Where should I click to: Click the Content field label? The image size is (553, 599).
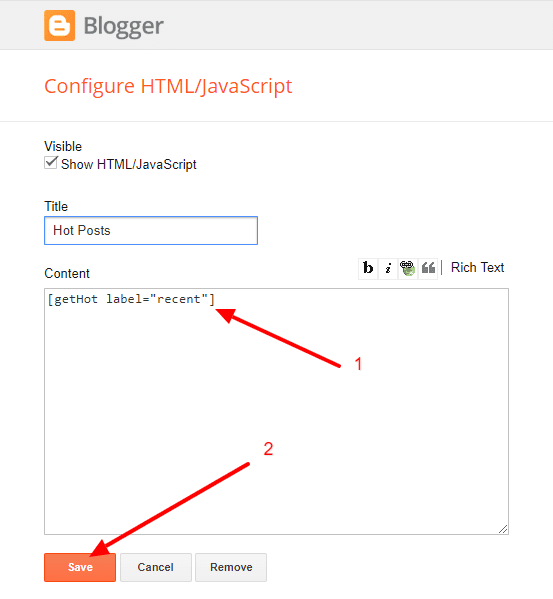67,274
